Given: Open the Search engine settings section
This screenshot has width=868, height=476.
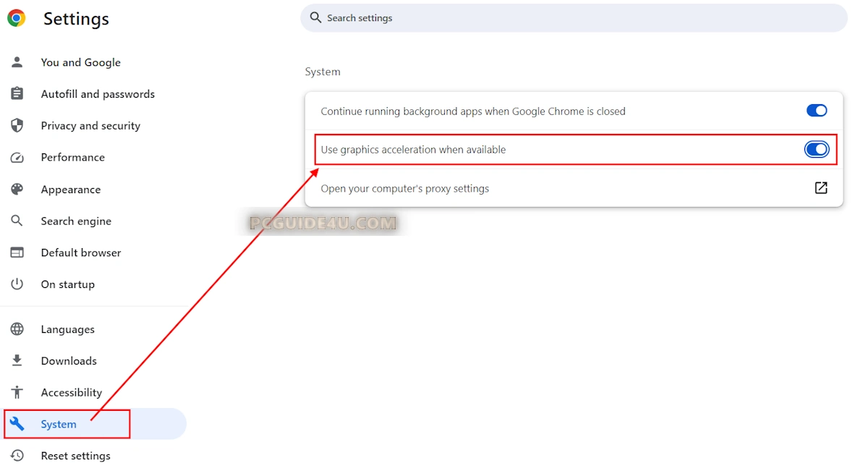Looking at the screenshot, I should tap(76, 221).
